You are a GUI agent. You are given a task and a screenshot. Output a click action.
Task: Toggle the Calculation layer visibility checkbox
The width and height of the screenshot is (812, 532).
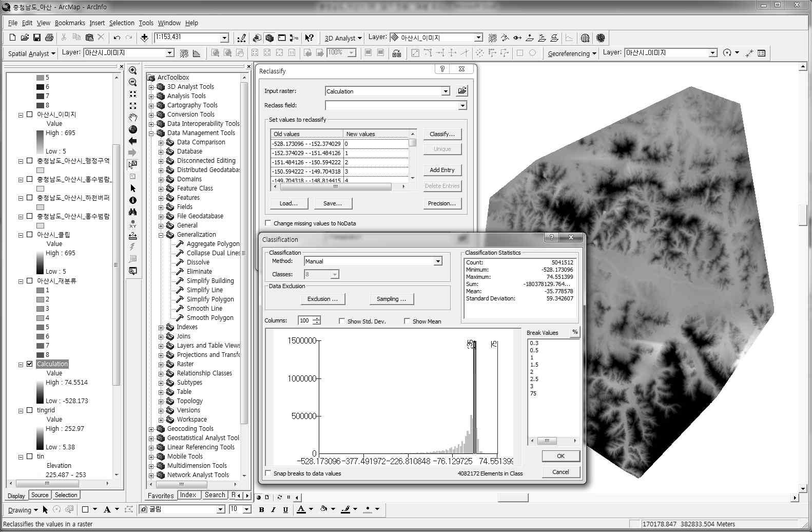pyautogui.click(x=29, y=364)
